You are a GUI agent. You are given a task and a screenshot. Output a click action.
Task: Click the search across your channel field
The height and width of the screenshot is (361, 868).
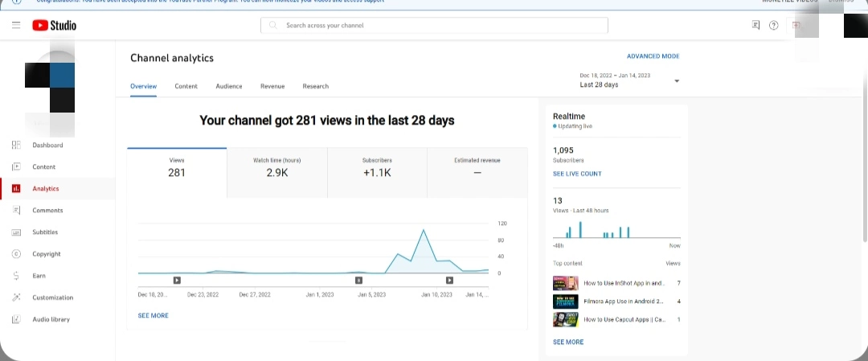[x=434, y=25]
